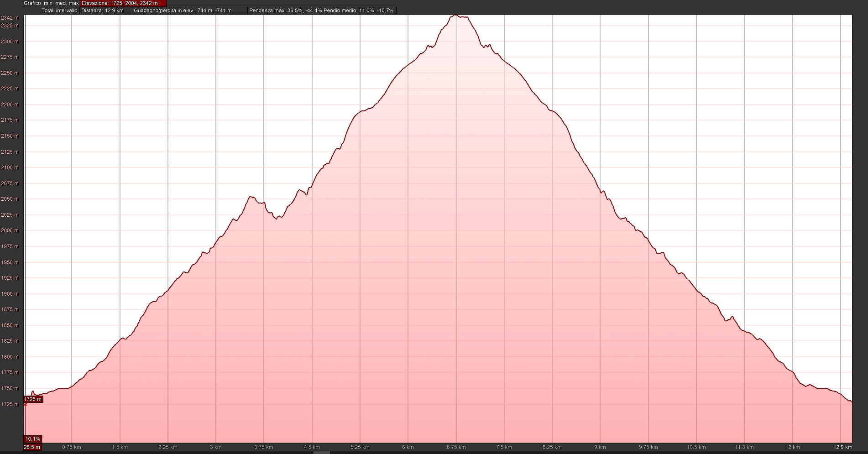Click the 'Totali intervallo' label
This screenshot has width=868, height=454.
coord(60,10)
